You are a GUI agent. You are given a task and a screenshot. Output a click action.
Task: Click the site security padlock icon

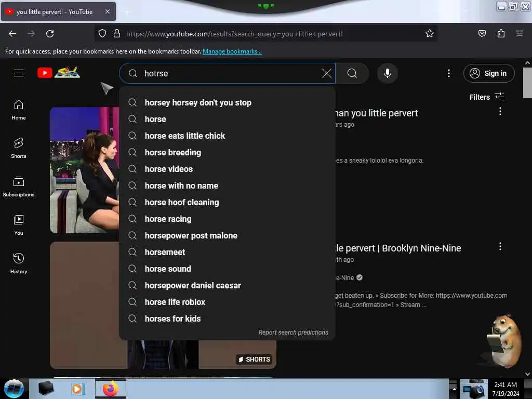click(117, 33)
